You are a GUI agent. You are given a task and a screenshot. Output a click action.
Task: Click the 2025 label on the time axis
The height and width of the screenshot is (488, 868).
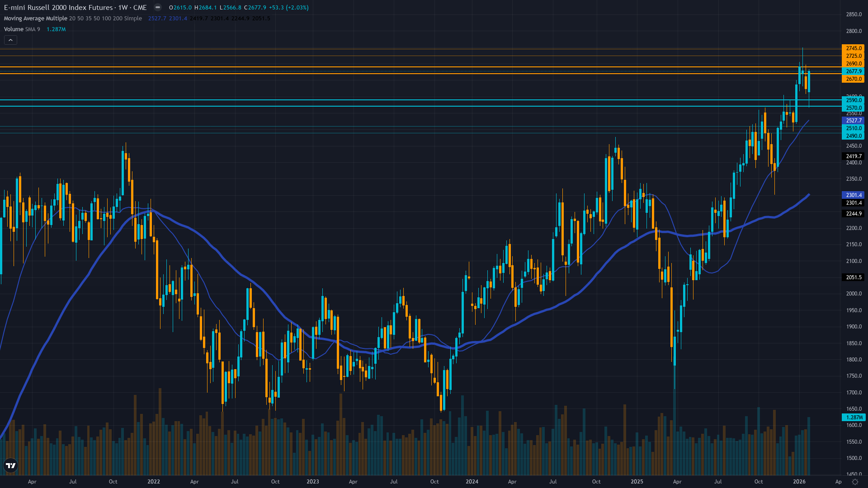click(637, 482)
